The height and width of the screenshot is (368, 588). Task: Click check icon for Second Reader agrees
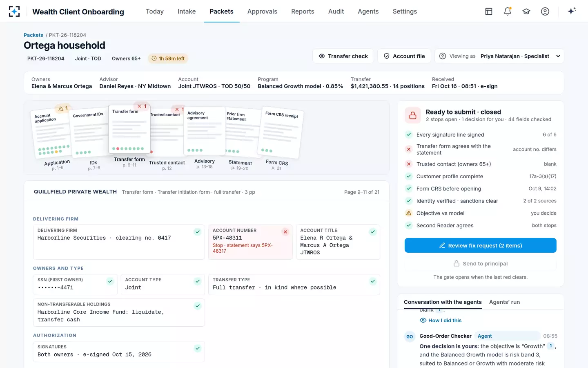409,225
